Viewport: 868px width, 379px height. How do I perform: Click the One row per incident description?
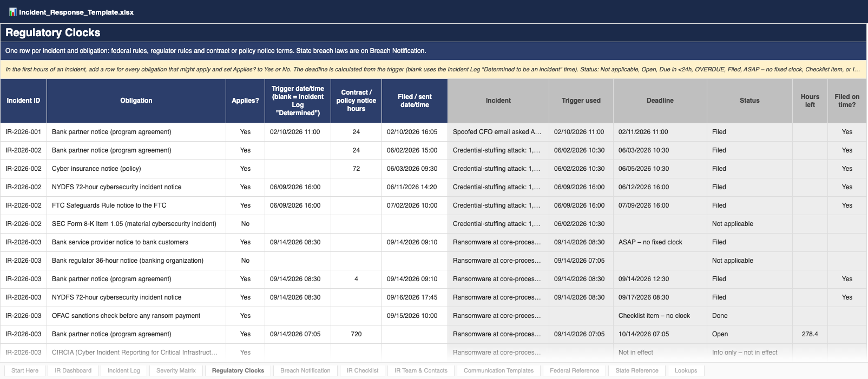(433, 51)
